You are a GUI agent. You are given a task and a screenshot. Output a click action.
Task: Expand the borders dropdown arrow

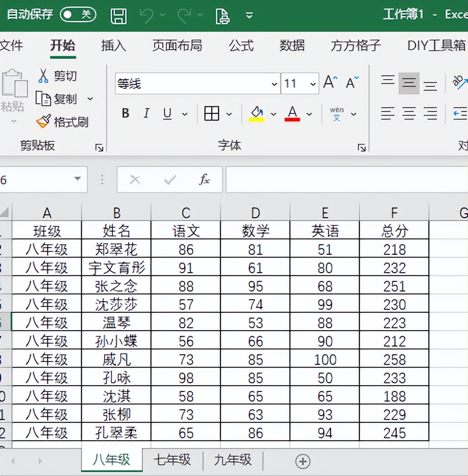click(229, 114)
